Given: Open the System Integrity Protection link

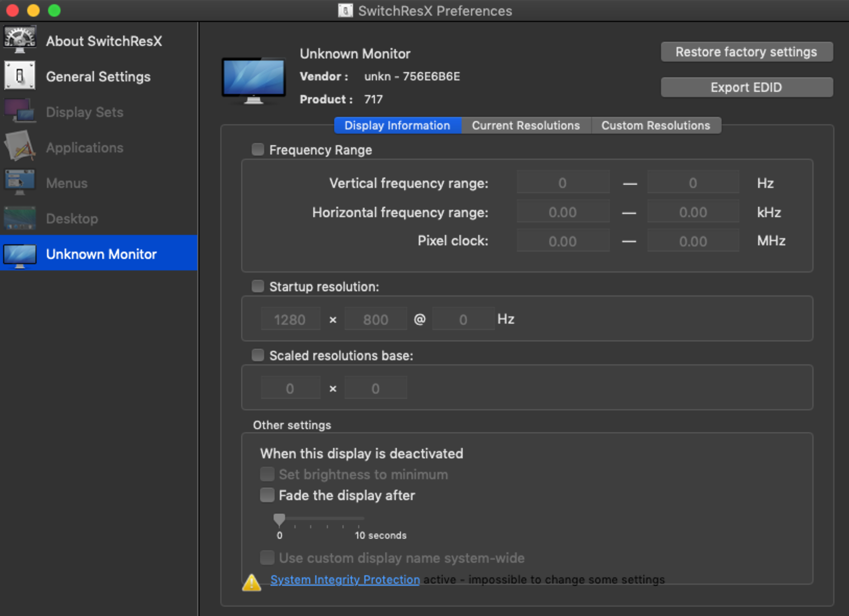Looking at the screenshot, I should [345, 579].
